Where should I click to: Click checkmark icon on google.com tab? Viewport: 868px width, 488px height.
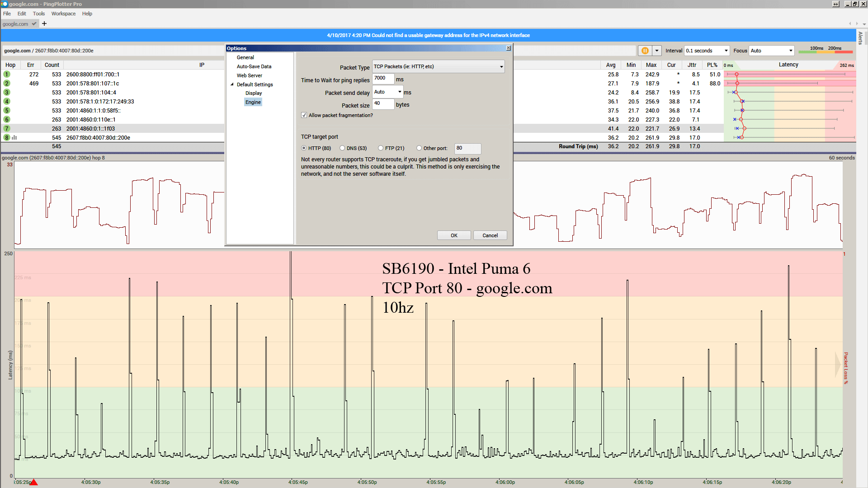click(34, 24)
